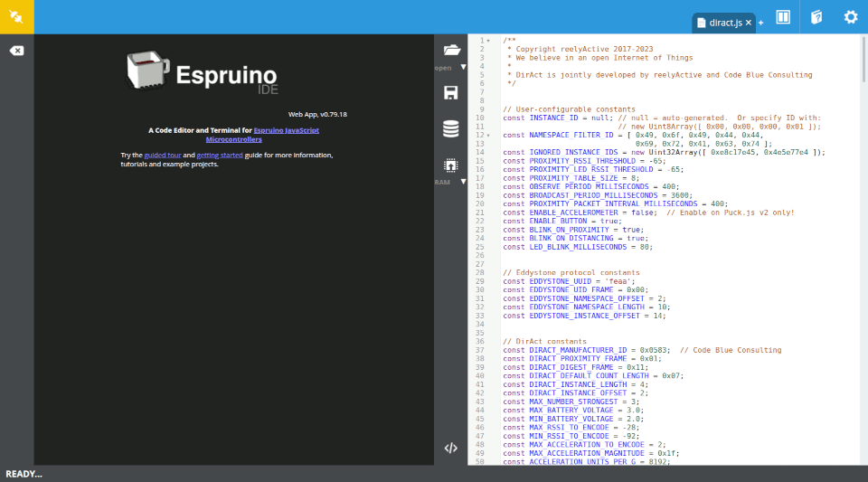Open the getting started link
868x482 pixels.
point(220,156)
